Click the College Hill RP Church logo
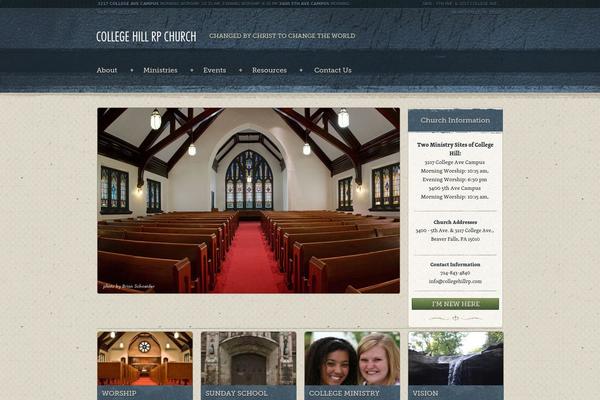 (x=146, y=36)
